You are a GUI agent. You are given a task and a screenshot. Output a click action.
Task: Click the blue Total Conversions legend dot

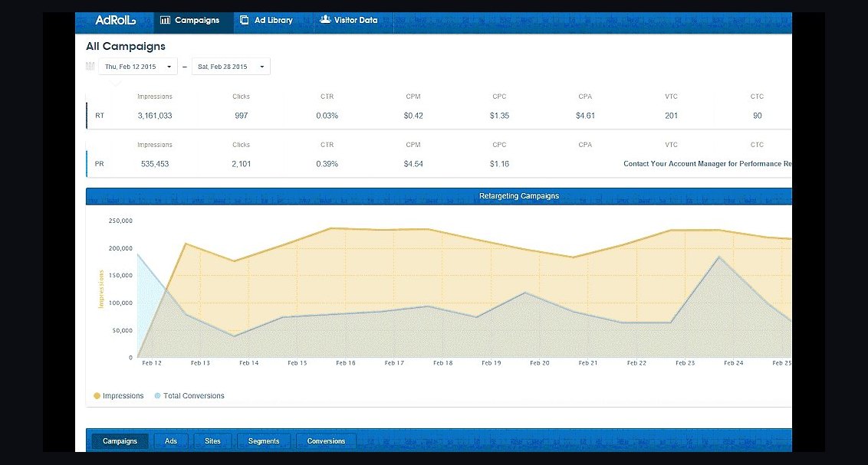[x=157, y=396]
